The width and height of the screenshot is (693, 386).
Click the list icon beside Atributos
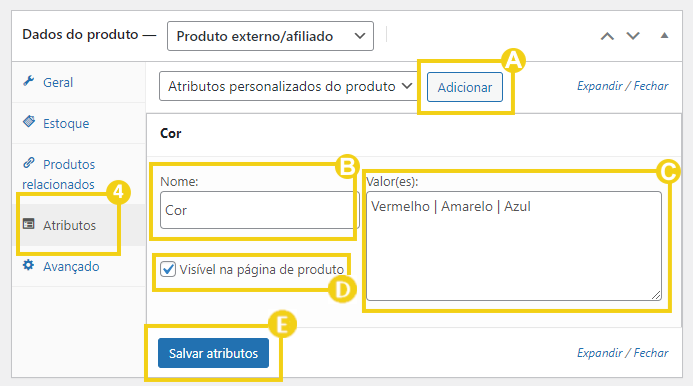click(x=29, y=224)
